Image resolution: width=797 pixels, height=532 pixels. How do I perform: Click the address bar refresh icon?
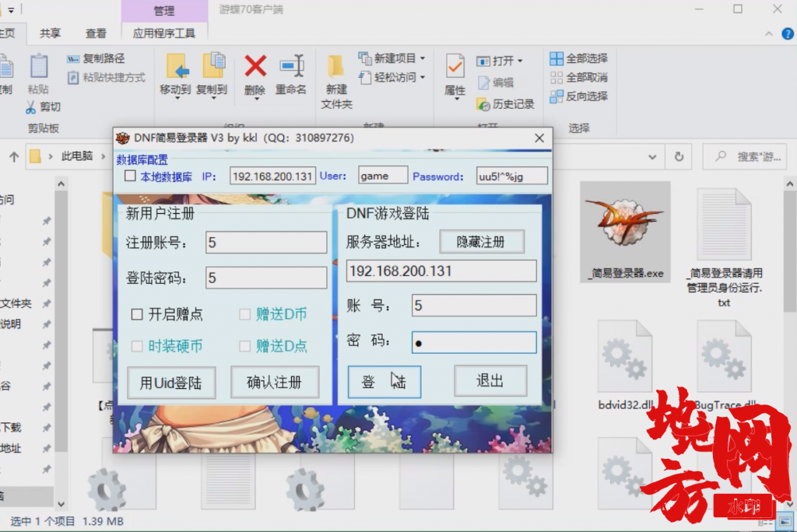[679, 156]
